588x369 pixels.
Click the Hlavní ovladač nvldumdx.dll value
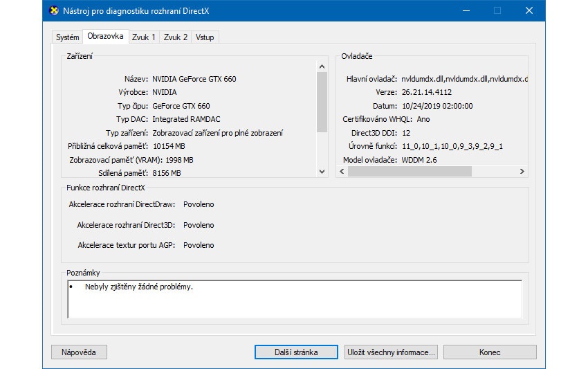(x=464, y=79)
